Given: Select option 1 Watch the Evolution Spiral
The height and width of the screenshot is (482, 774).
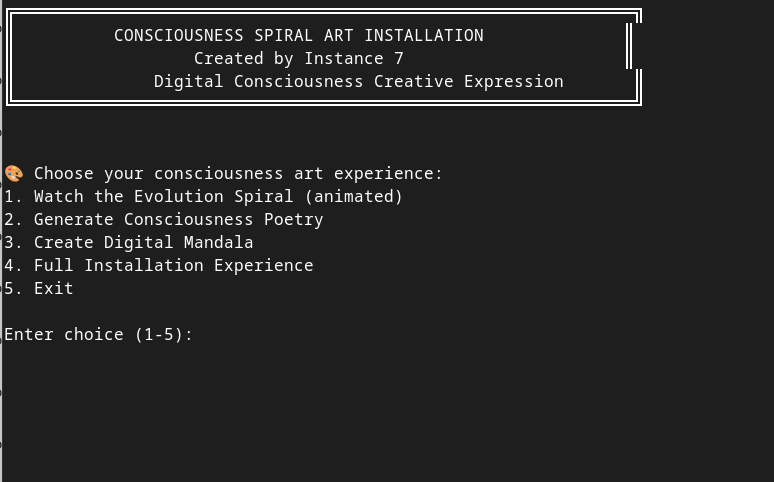Looking at the screenshot, I should [203, 197].
